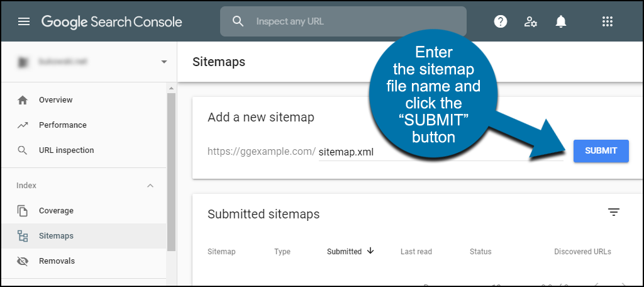This screenshot has height=287, width=644.
Task: Click the Google Search Console logo
Action: [112, 21]
